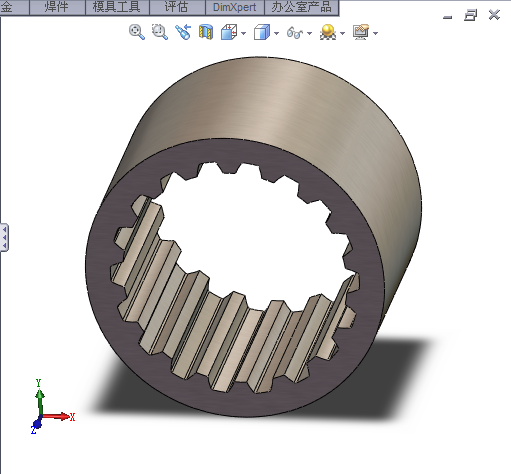Switch to the 焊件 tab
The image size is (511, 474).
pyautogui.click(x=57, y=7)
